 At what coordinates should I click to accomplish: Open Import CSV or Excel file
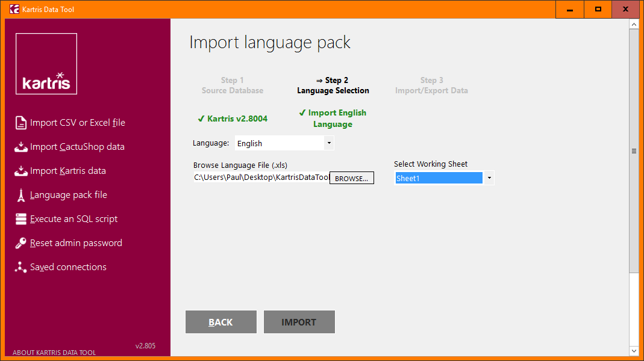(78, 123)
